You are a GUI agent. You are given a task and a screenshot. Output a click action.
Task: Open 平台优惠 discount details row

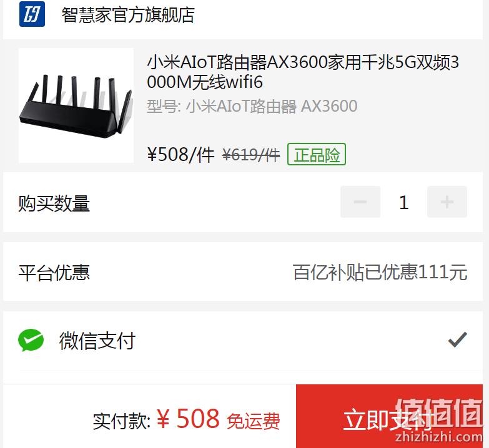pos(243,271)
